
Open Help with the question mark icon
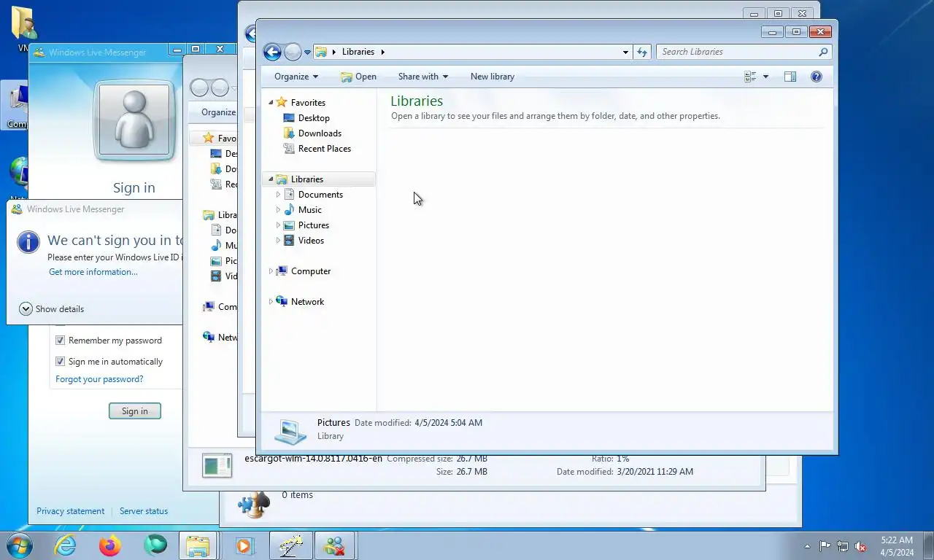[x=817, y=77]
